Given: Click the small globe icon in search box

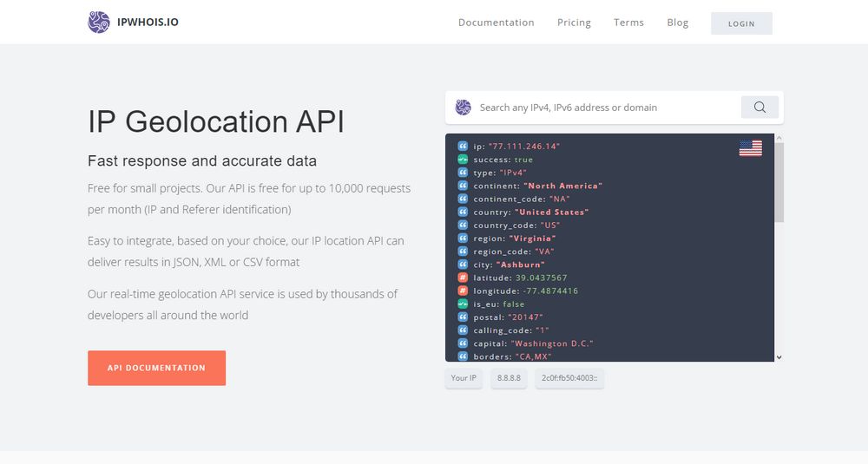Looking at the screenshot, I should coord(463,108).
